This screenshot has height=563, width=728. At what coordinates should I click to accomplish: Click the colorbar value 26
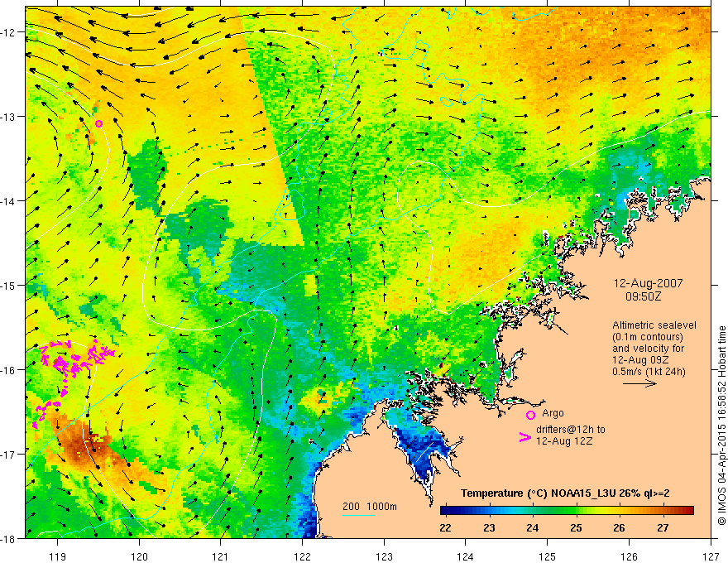pos(619,527)
